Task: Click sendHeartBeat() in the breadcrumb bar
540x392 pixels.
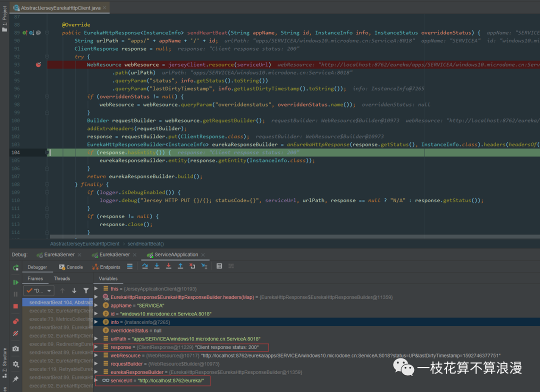Action: point(145,243)
